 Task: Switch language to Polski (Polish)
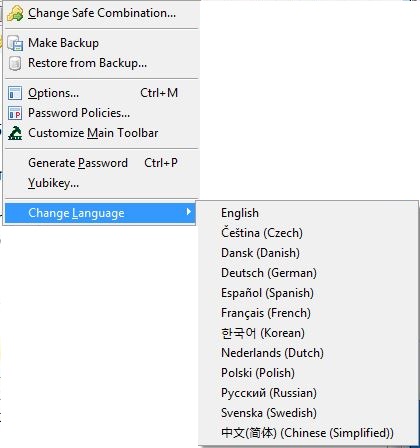point(308,373)
